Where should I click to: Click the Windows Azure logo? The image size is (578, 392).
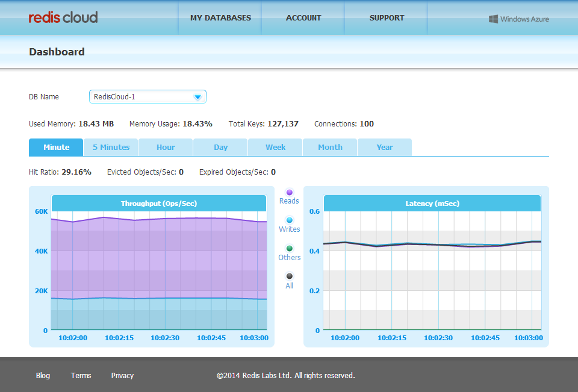click(x=518, y=19)
